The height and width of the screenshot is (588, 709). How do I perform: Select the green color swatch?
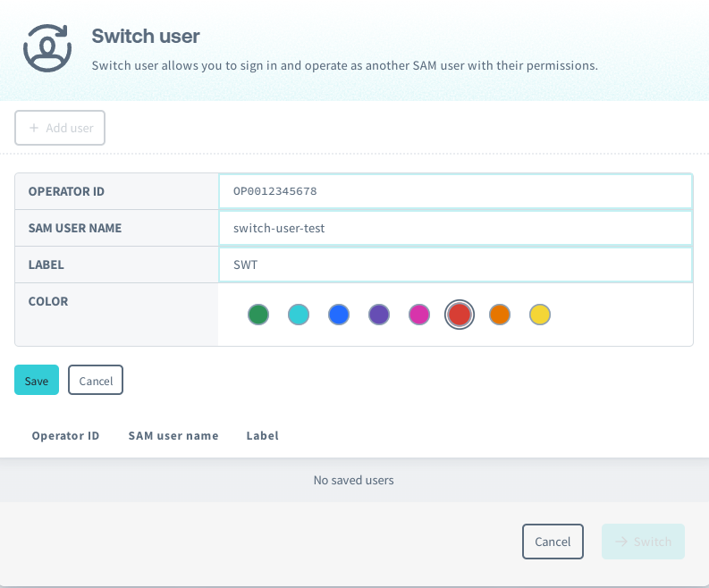click(x=258, y=315)
